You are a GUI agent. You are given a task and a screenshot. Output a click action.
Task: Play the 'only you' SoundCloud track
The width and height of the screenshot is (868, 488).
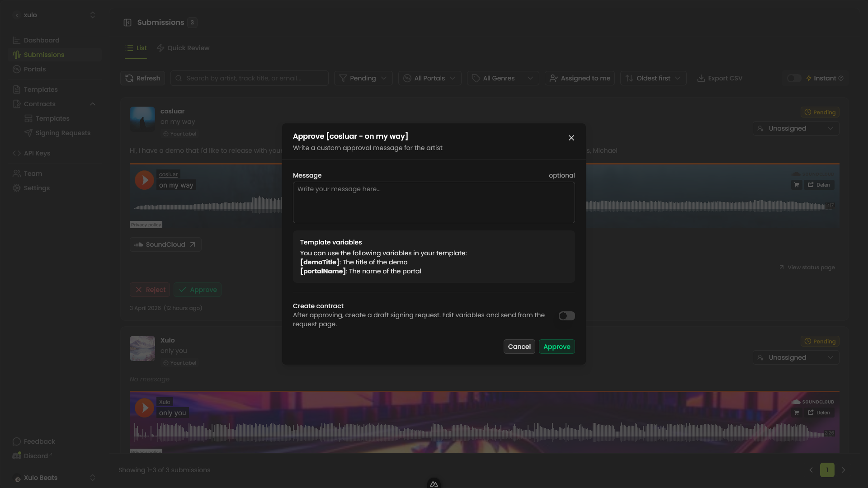click(144, 408)
